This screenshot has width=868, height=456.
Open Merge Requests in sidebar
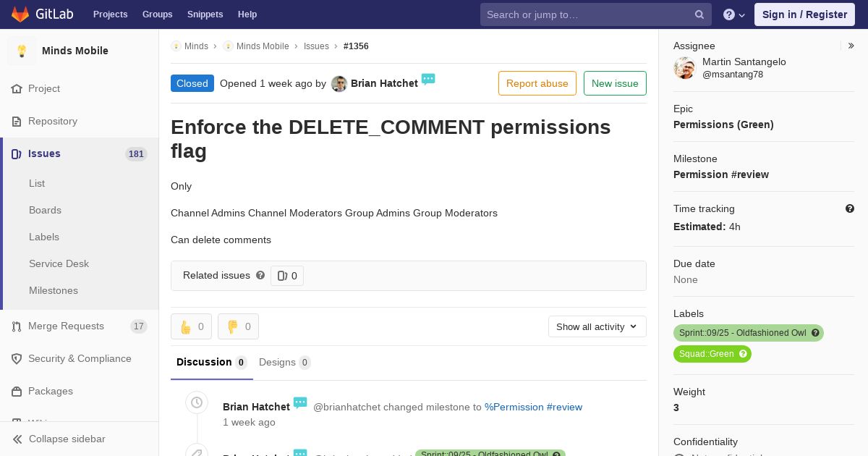[x=66, y=326]
